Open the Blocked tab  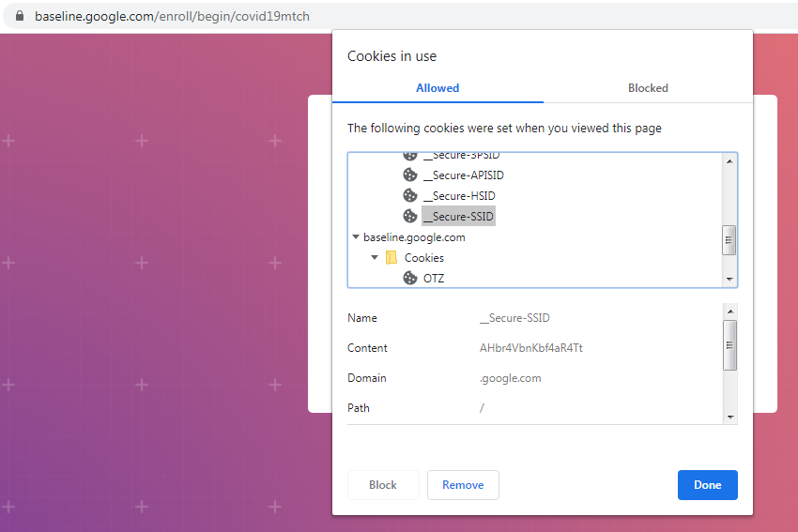coord(648,88)
